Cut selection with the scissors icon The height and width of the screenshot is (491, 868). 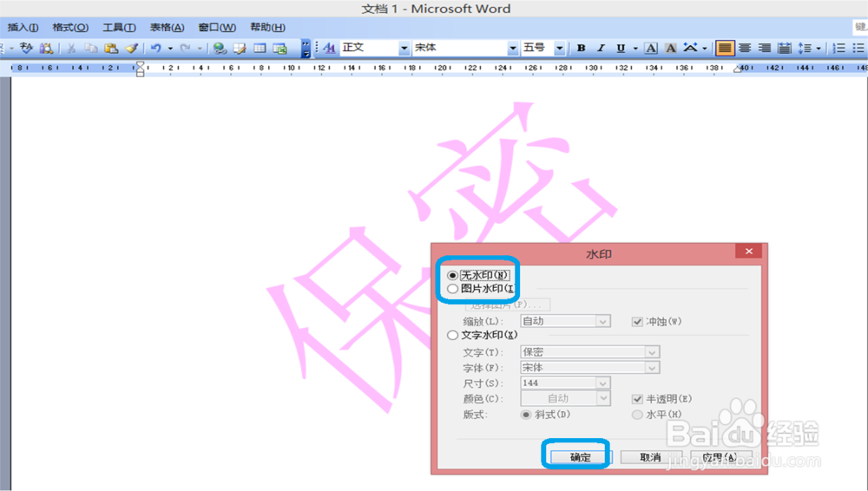[x=71, y=49]
